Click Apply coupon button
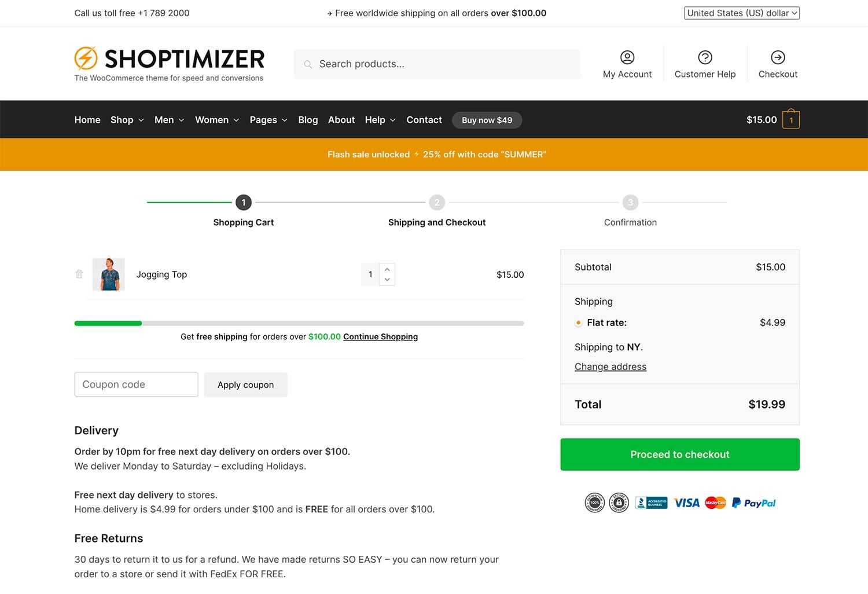 tap(245, 384)
